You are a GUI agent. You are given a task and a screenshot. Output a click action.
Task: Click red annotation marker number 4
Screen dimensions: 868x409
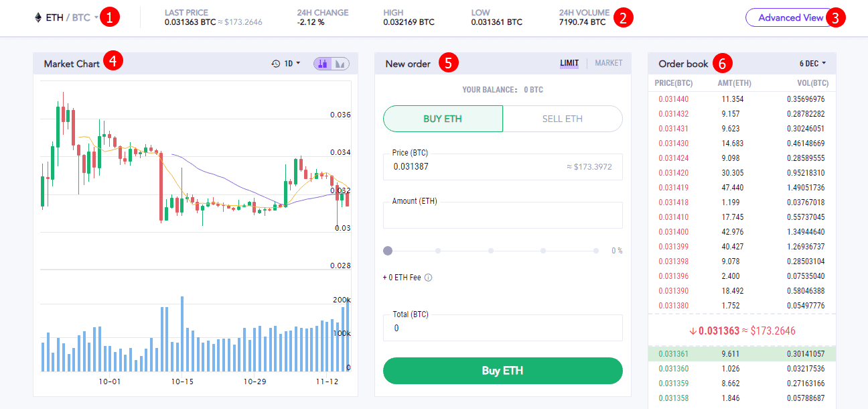pos(113,62)
